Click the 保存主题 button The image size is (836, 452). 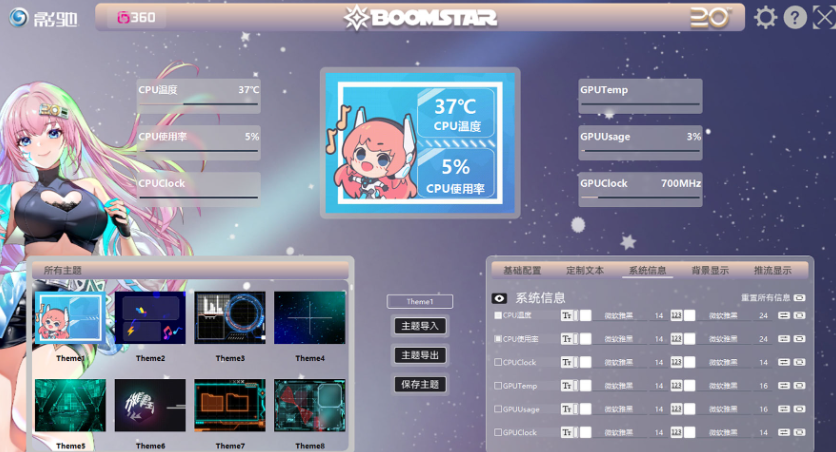pyautogui.click(x=420, y=384)
